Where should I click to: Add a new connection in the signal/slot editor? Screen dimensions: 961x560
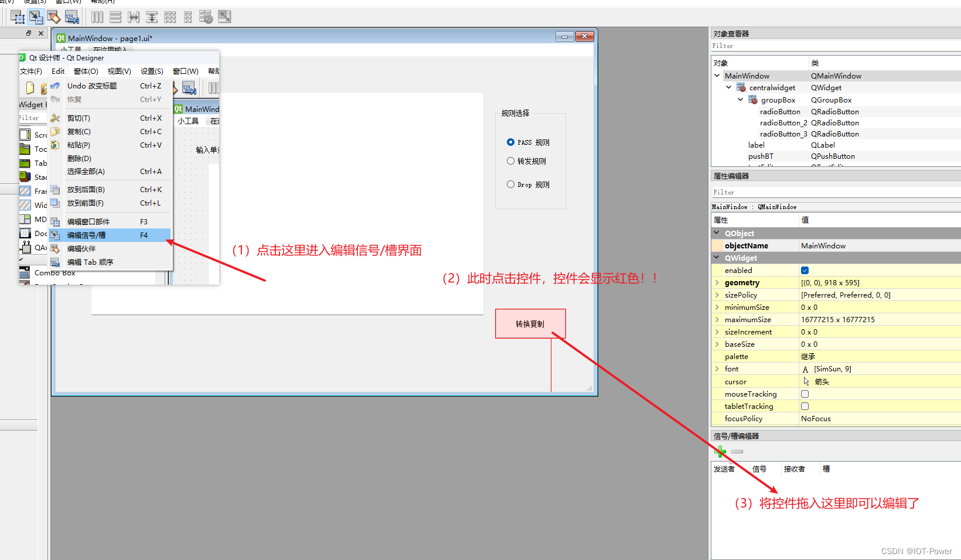pos(720,452)
